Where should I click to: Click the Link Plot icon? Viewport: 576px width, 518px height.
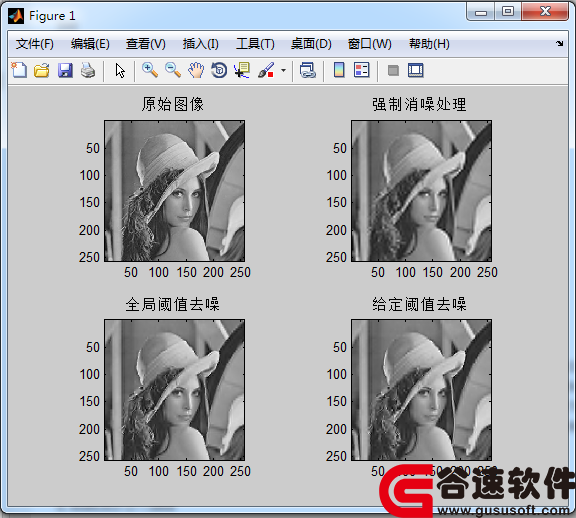click(307, 70)
